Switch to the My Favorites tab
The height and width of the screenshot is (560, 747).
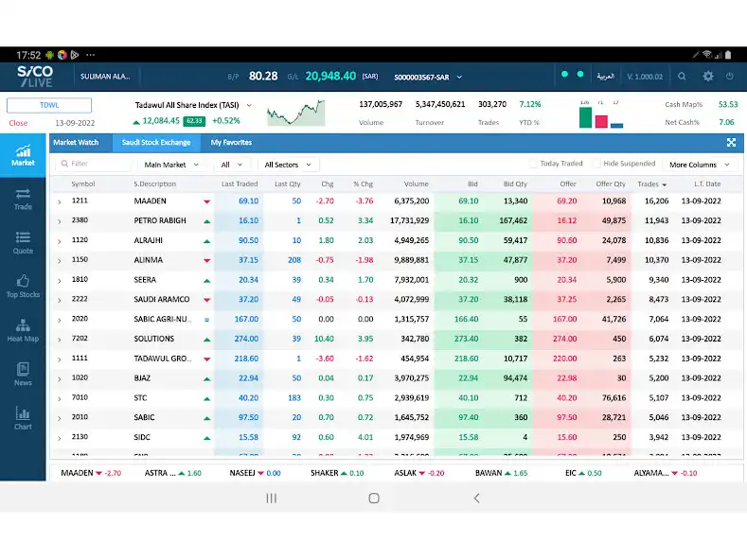click(231, 143)
